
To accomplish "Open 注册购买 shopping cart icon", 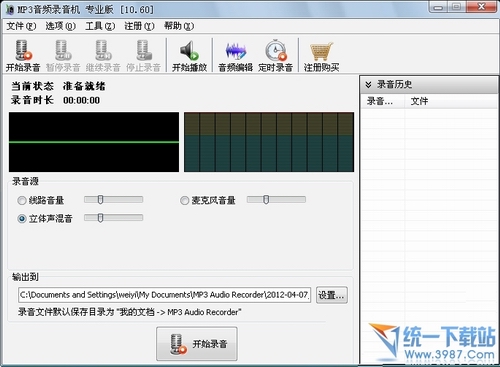I will point(321,51).
